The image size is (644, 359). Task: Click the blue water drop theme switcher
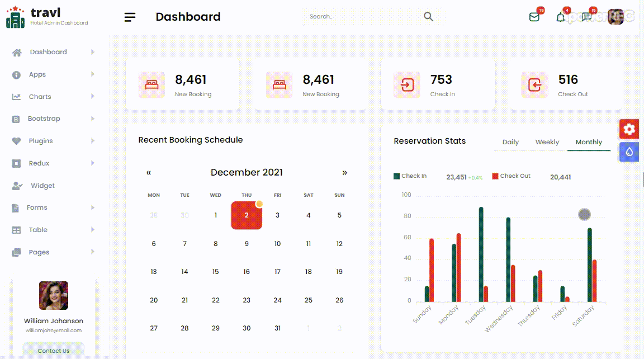pos(629,152)
